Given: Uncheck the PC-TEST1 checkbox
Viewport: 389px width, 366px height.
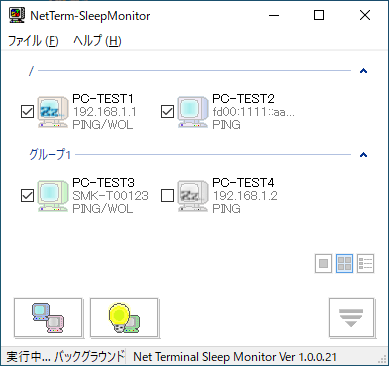Looking at the screenshot, I should point(27,112).
